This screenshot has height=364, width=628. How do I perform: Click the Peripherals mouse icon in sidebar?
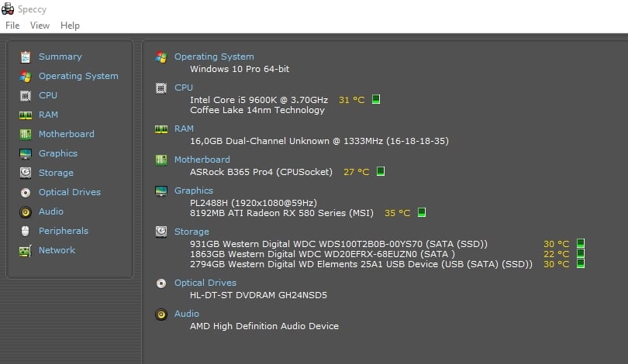[26, 231]
